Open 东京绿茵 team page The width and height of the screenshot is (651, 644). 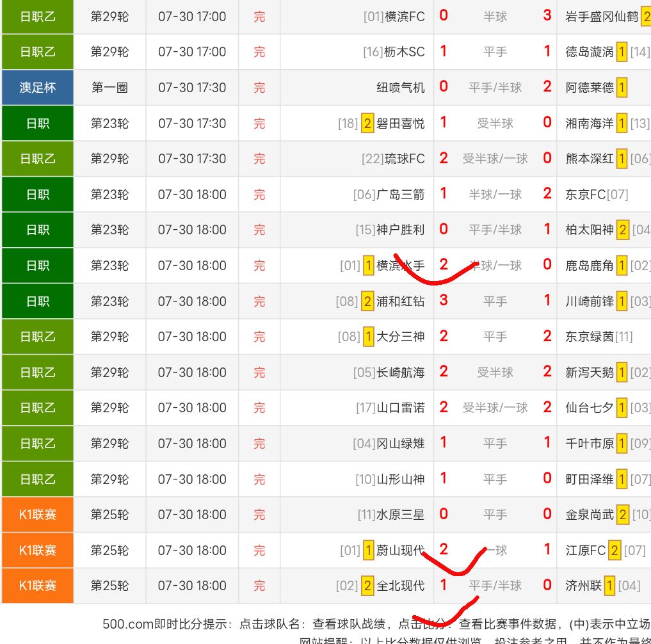pyautogui.click(x=590, y=337)
